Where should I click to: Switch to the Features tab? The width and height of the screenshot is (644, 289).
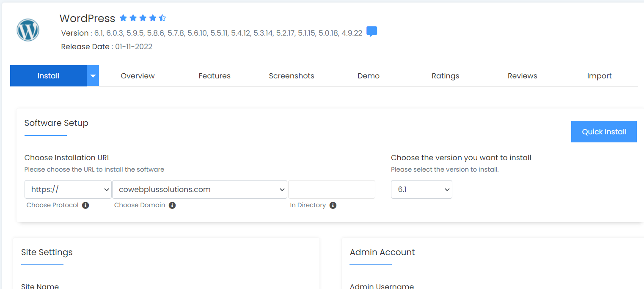coord(215,76)
